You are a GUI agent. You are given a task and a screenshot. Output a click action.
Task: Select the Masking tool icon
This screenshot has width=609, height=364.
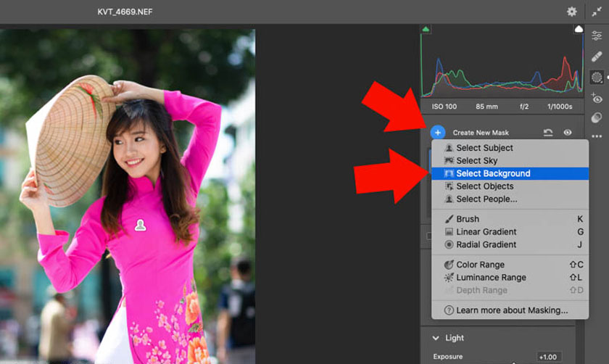tap(597, 78)
